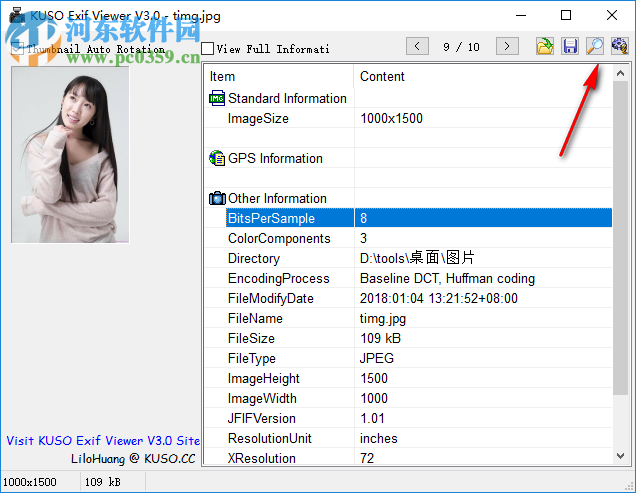Screen dimensions: 636x493
Task: Click the JPEG content value
Action: (x=377, y=358)
